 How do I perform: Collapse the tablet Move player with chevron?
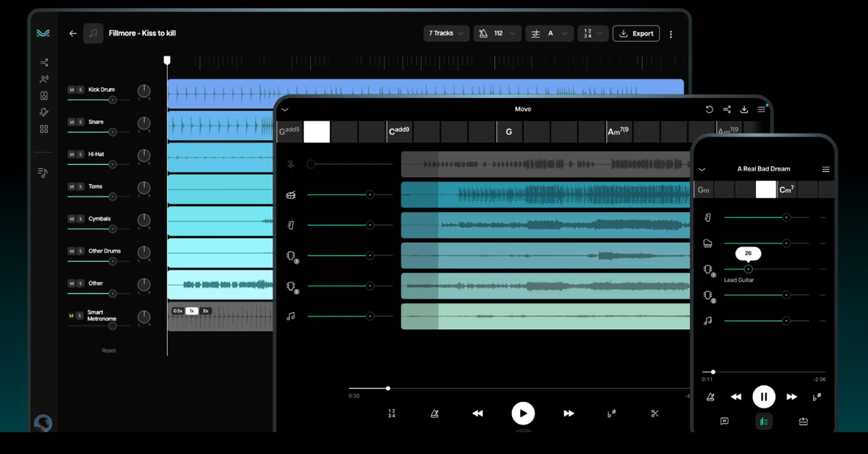click(x=284, y=109)
